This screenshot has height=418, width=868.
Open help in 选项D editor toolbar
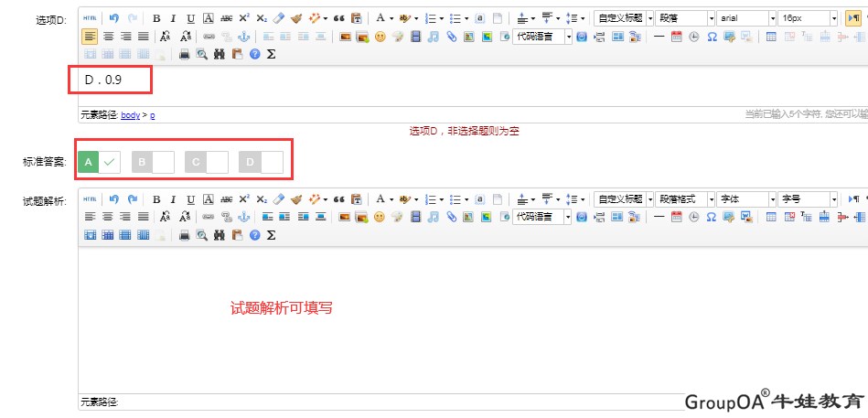[x=254, y=54]
